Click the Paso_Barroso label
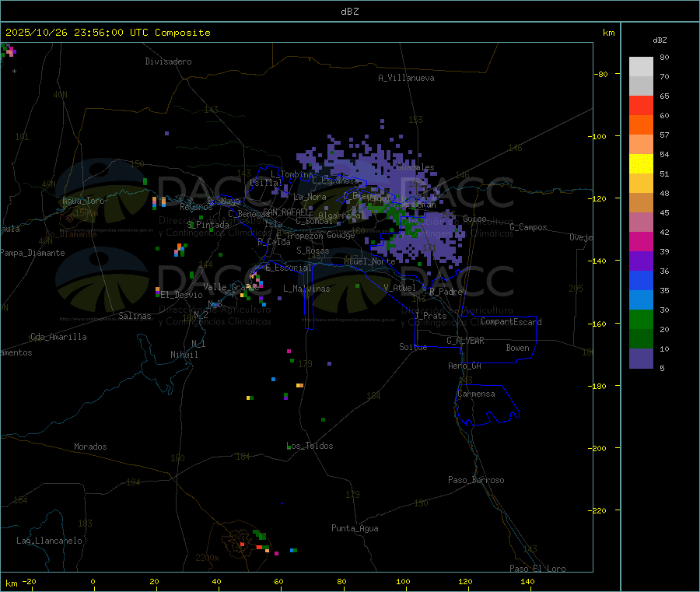 476,481
